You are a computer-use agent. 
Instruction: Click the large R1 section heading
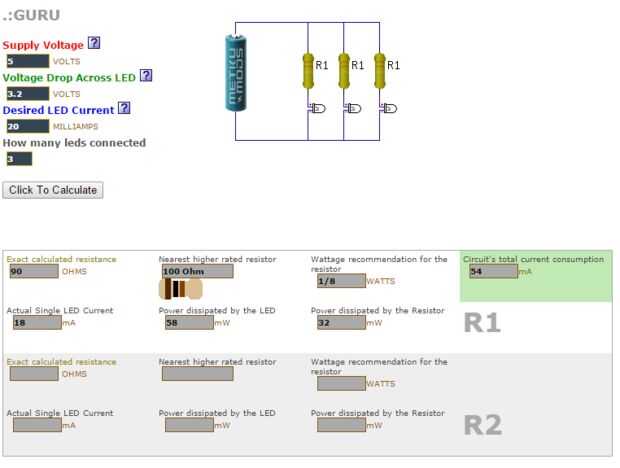[x=482, y=323]
